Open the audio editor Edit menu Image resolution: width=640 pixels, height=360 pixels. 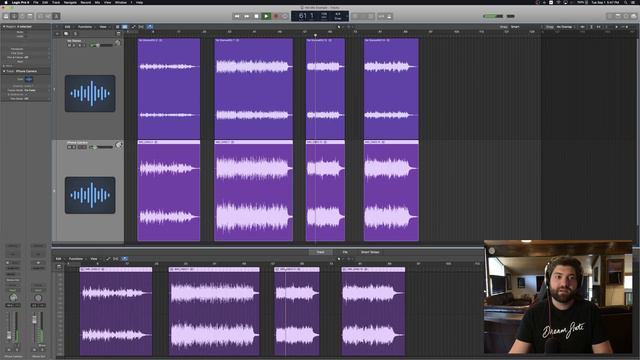(59, 259)
